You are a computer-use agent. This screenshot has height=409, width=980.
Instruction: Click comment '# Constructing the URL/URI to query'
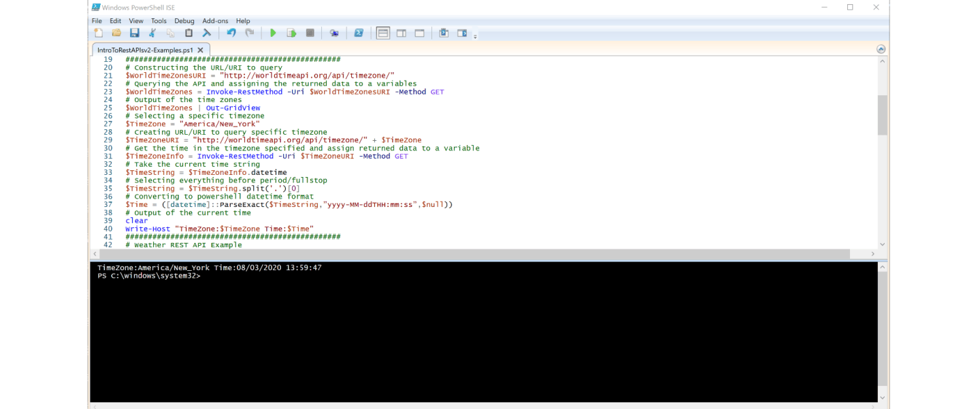coord(203,67)
